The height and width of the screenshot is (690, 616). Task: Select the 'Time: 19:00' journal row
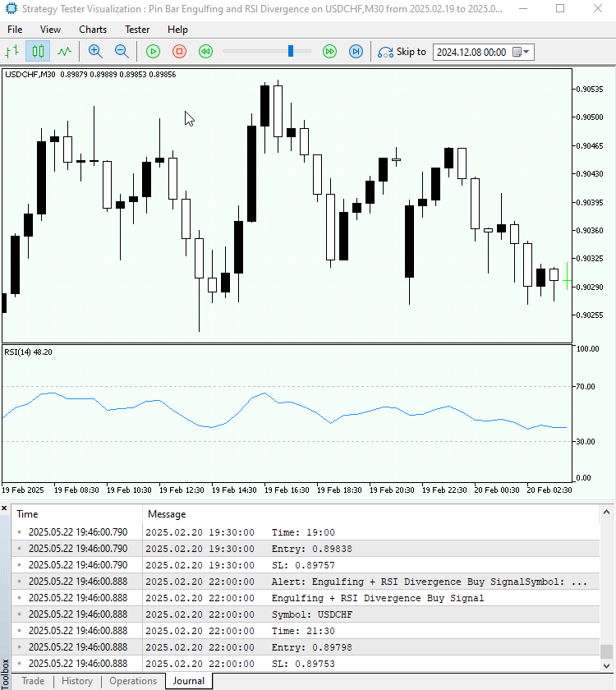click(306, 532)
